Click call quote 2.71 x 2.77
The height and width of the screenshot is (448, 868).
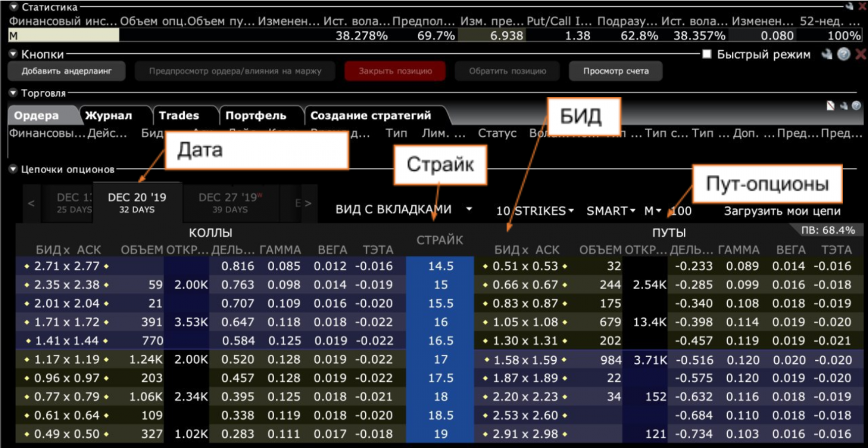pos(67,266)
